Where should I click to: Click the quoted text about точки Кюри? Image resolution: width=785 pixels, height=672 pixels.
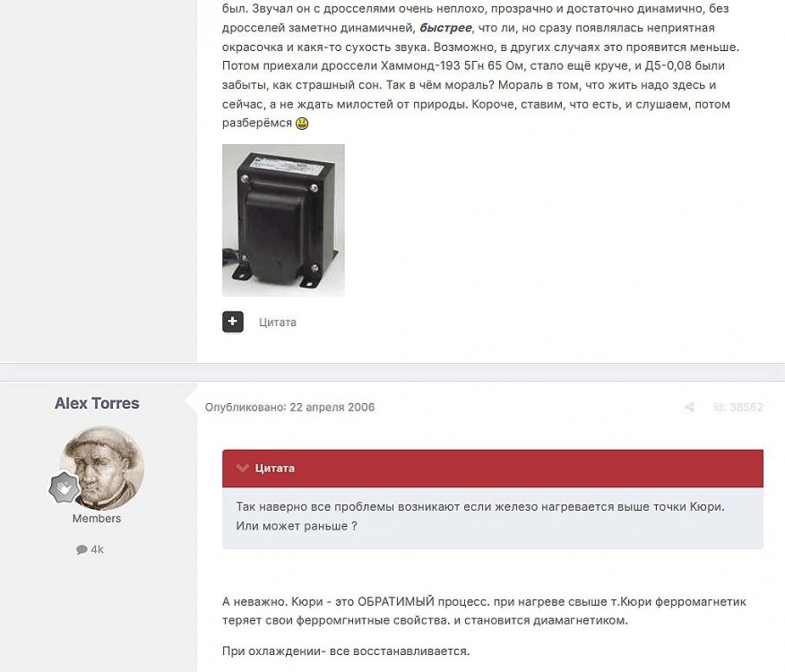tap(480, 516)
